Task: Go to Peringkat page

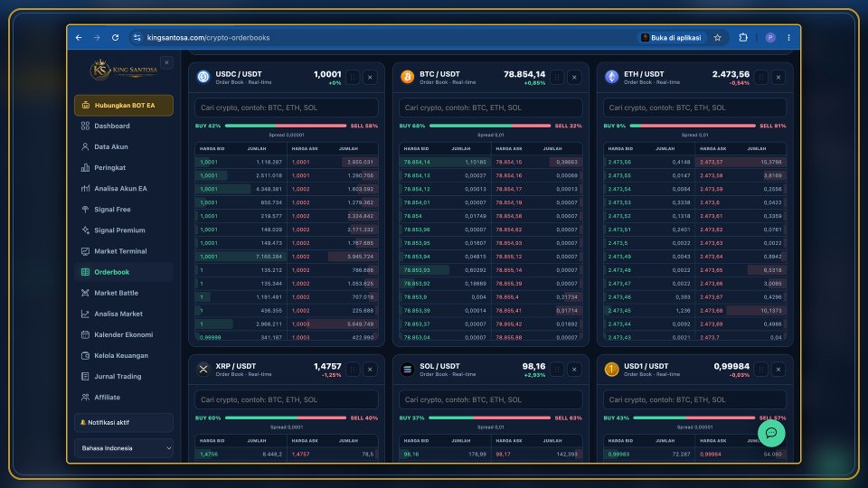Action: [124, 168]
